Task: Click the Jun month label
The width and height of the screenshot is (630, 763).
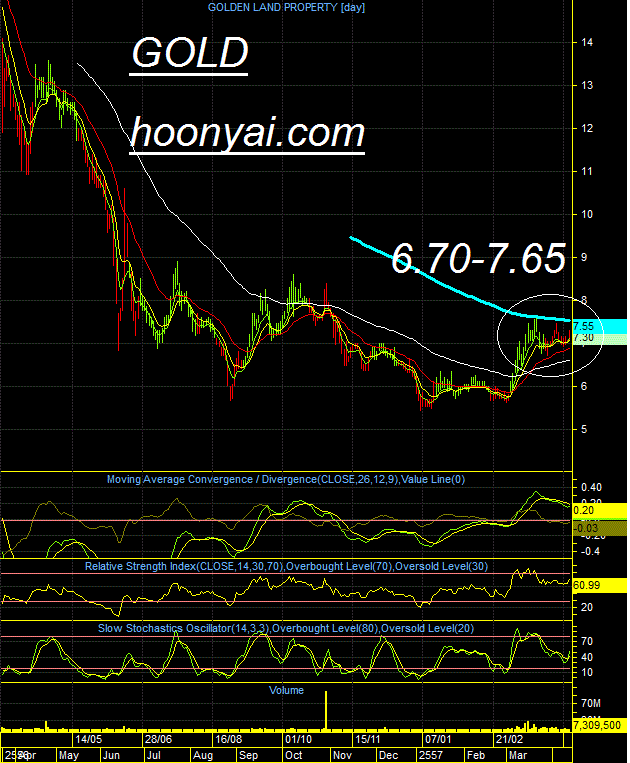Action: point(111,756)
